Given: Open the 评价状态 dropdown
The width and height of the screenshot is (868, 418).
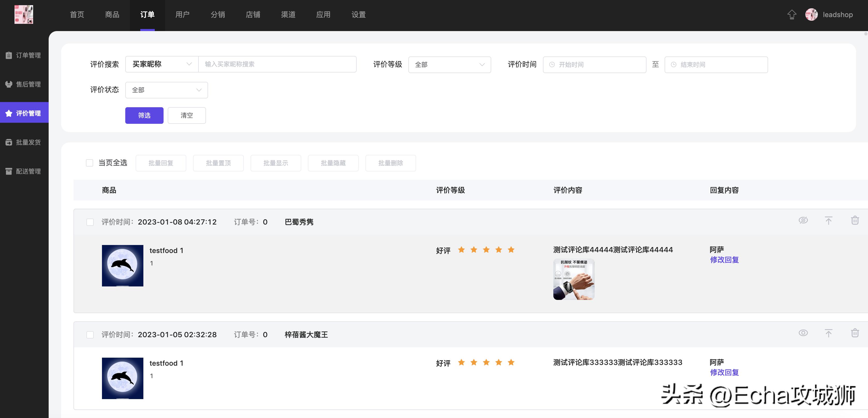Looking at the screenshot, I should (166, 90).
